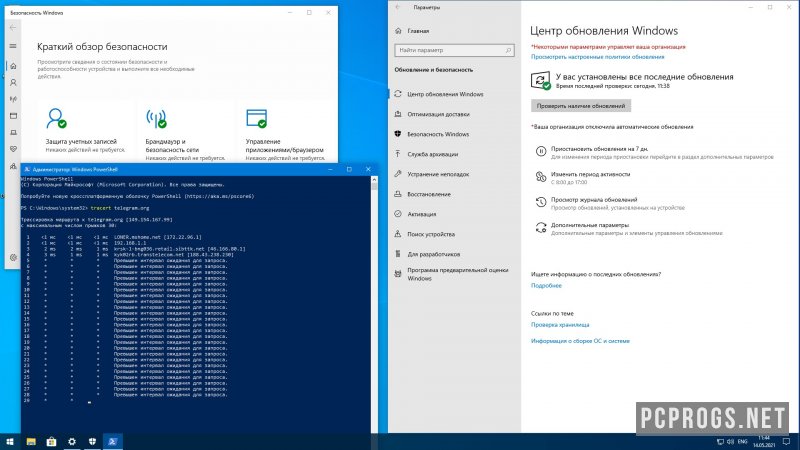This screenshot has width=800, height=450.
Task: Open Microsoft Store from taskbar
Action: pyautogui.click(x=51, y=442)
